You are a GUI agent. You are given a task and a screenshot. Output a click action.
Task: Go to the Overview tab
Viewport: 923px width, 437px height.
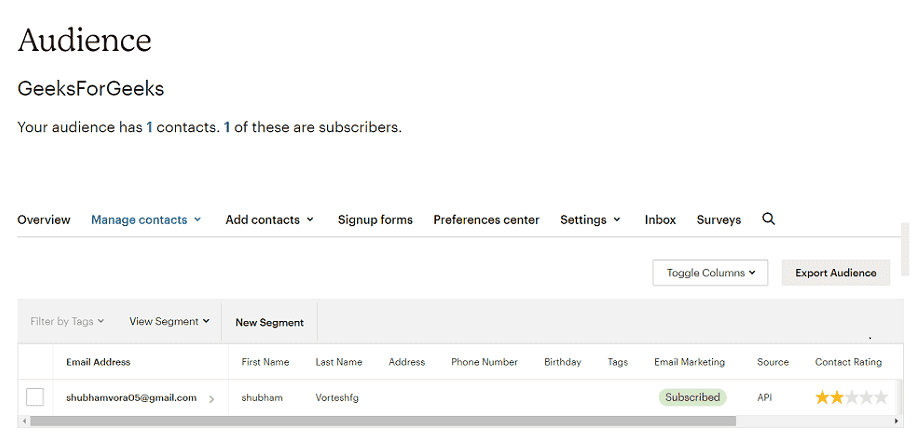click(x=44, y=220)
